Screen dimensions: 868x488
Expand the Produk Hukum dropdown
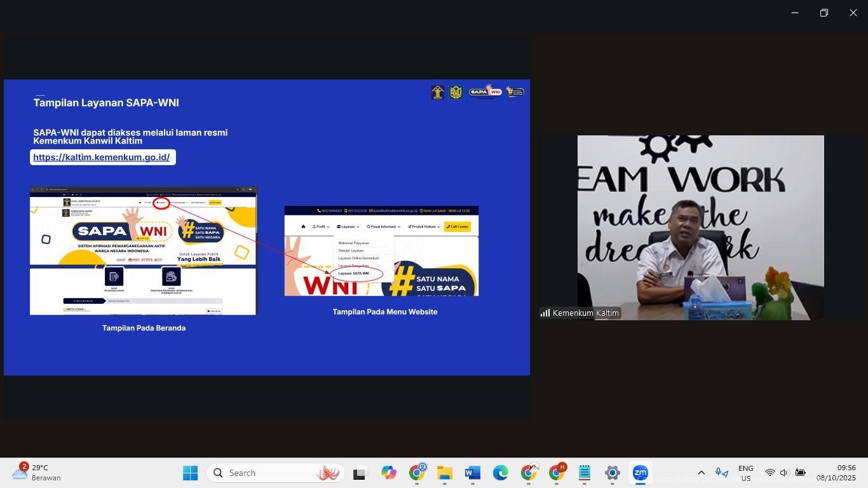pyautogui.click(x=424, y=227)
